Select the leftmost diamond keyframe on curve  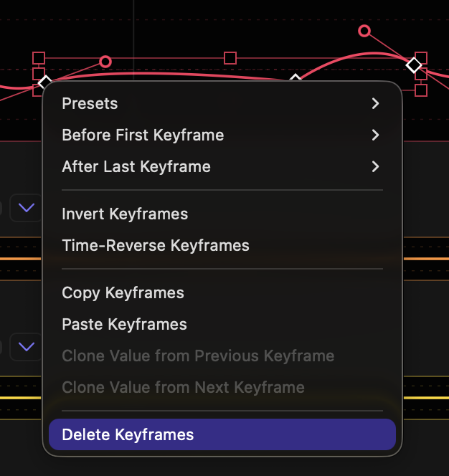[x=44, y=82]
